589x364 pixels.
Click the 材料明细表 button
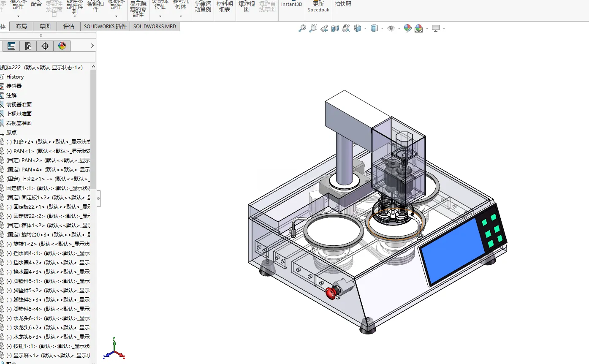tap(225, 6)
